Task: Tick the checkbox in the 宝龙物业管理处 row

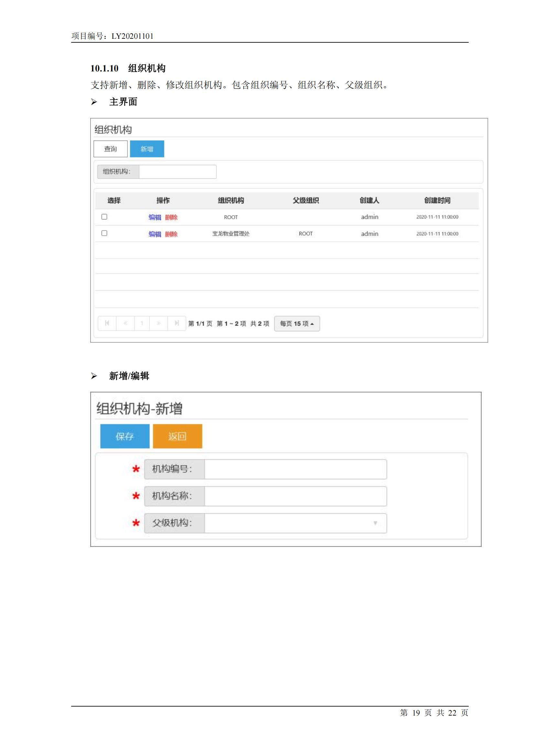Action: [104, 233]
